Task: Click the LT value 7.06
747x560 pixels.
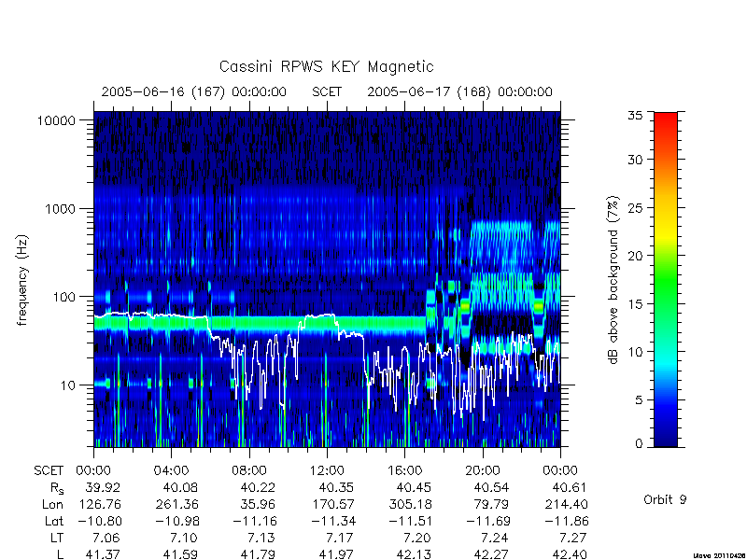Action: pos(106,538)
